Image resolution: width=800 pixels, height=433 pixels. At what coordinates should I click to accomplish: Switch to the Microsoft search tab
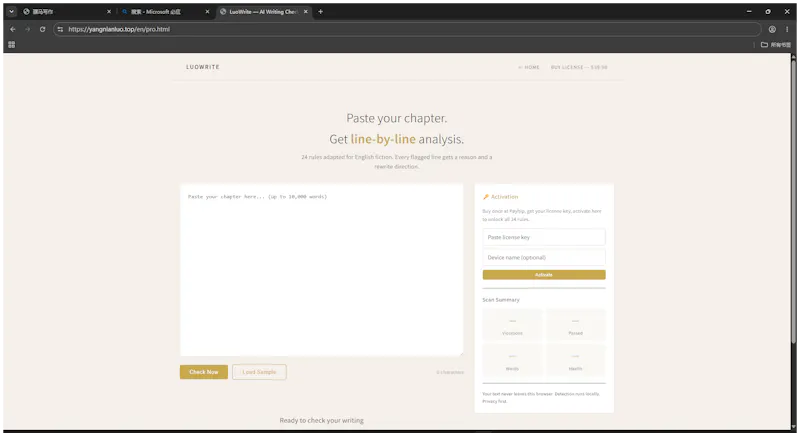165,12
